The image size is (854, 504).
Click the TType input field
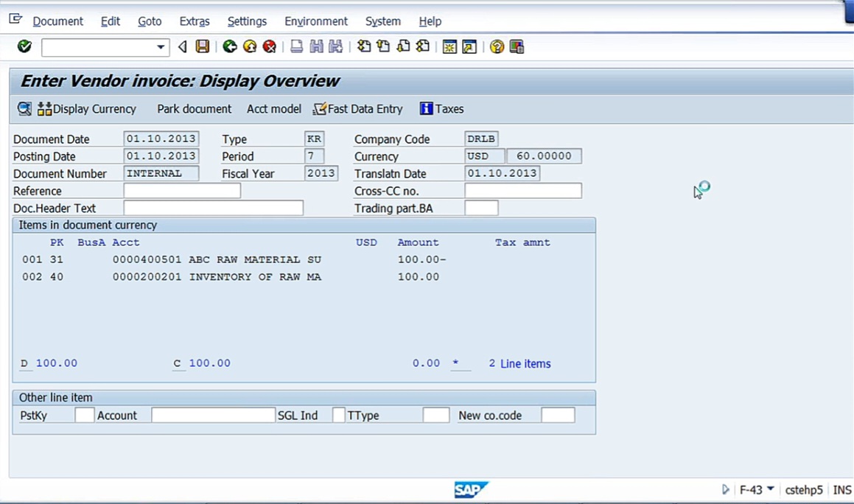point(435,415)
